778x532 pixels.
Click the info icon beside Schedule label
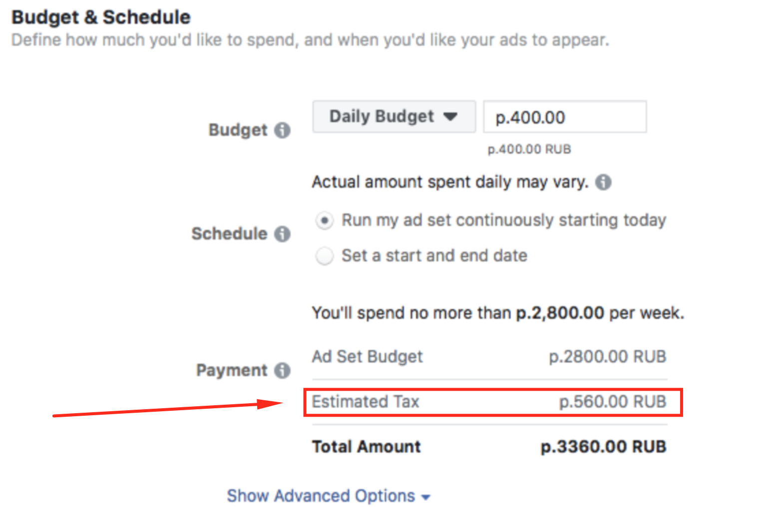click(x=282, y=234)
